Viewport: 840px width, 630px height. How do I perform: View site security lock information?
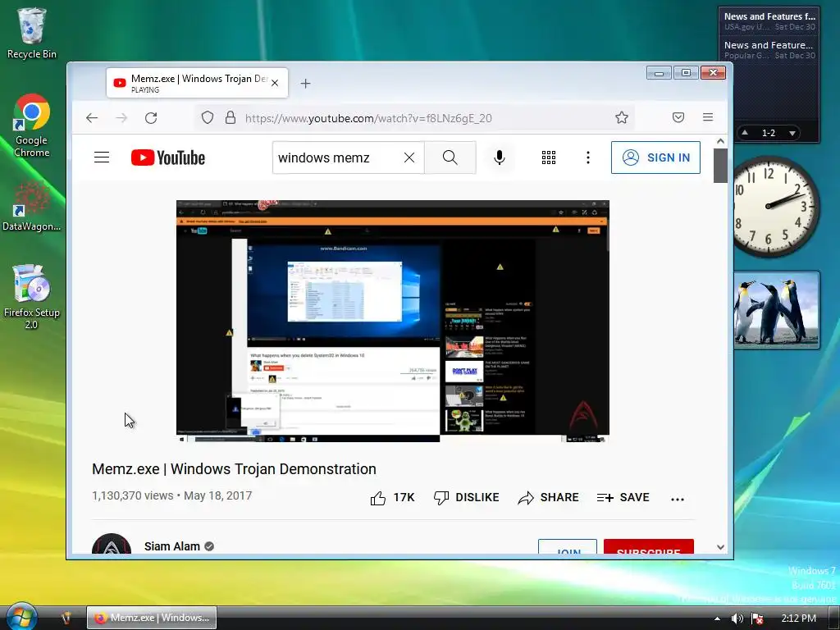pos(231,118)
